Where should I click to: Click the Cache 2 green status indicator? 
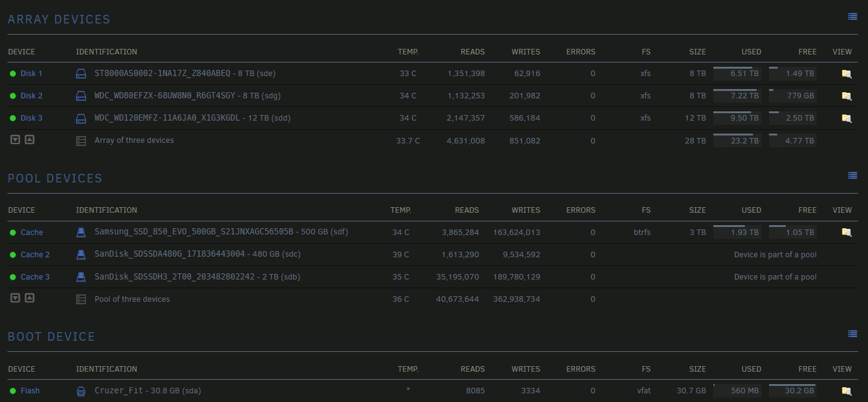[12, 255]
